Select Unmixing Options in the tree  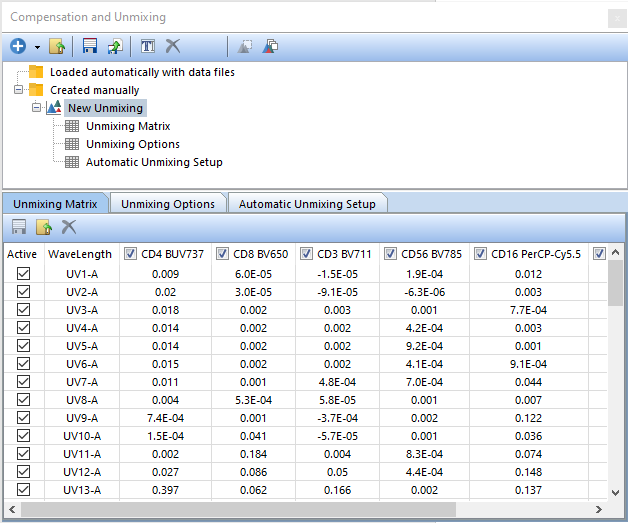(x=133, y=144)
